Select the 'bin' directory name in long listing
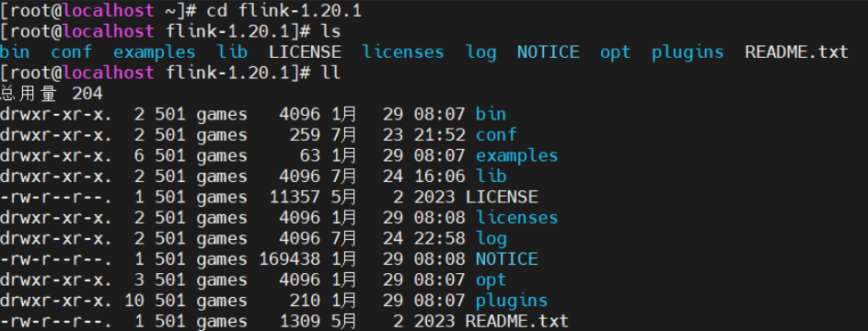The width and height of the screenshot is (868, 331). tap(491, 114)
